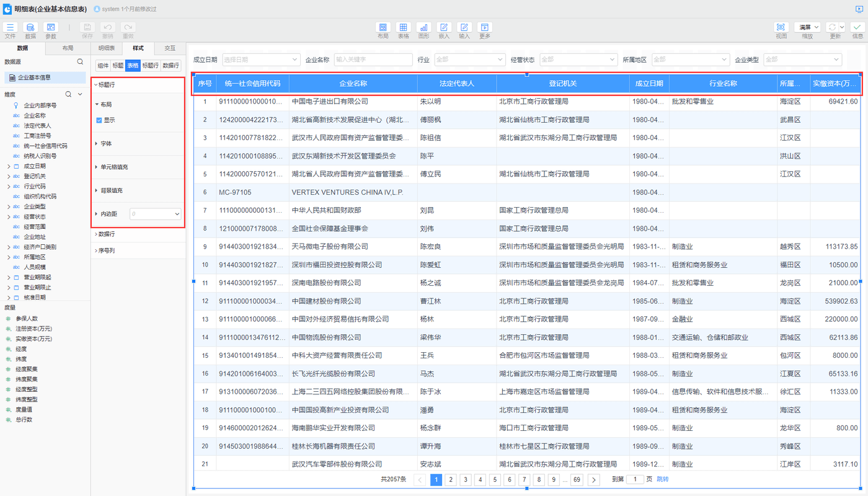The width and height of the screenshot is (868, 496).
Task: Uncheck the 显示 checkbox under 布局
Action: click(x=99, y=120)
